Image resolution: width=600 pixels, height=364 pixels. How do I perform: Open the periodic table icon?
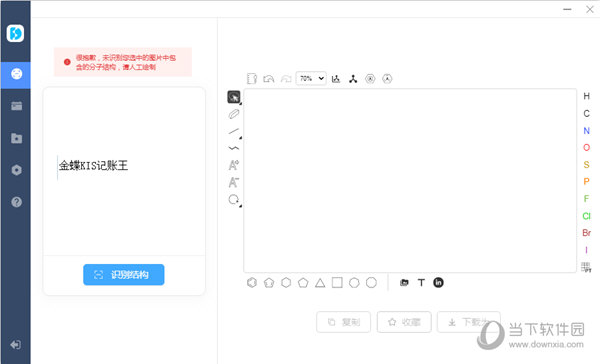[586, 267]
